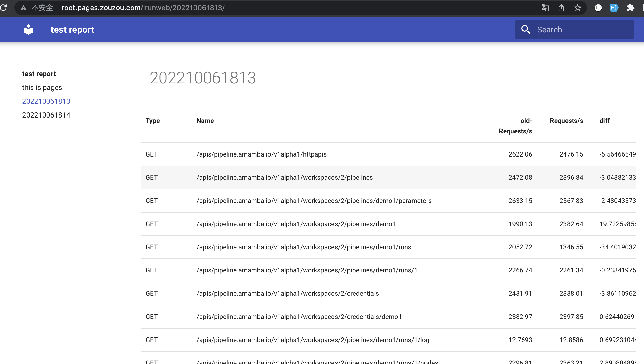Click the 202210061813 page heading
This screenshot has width=644, height=364.
(203, 77)
